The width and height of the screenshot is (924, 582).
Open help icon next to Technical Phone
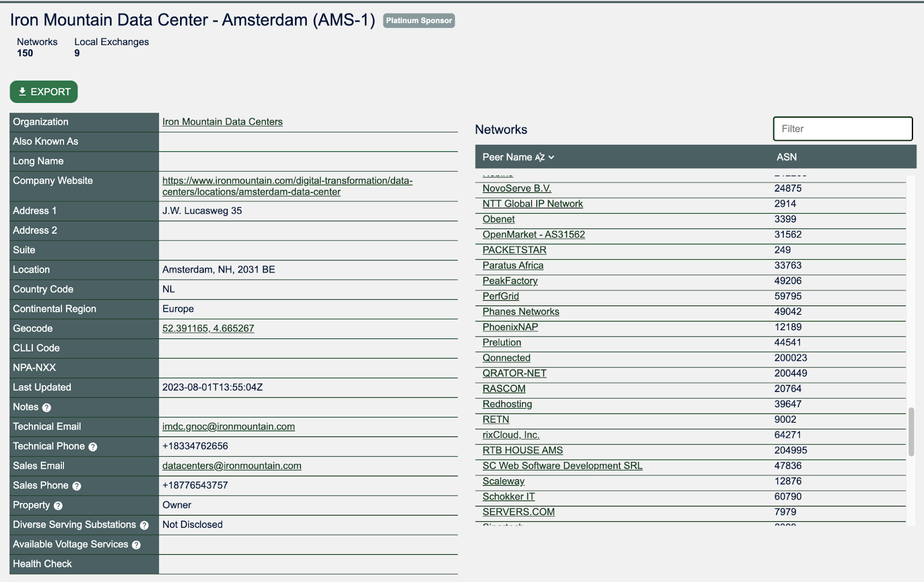tap(93, 447)
